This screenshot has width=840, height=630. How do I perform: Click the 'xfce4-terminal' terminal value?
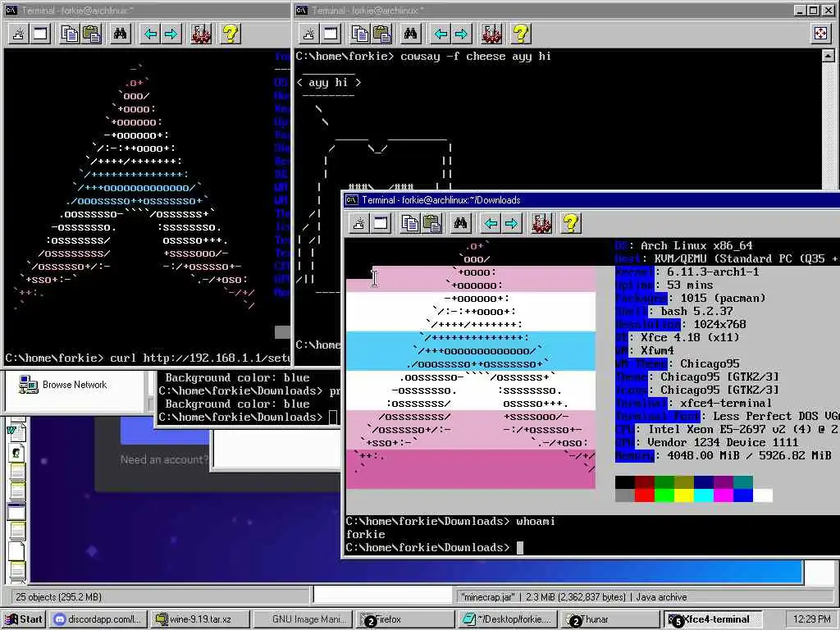pyautogui.click(x=726, y=403)
